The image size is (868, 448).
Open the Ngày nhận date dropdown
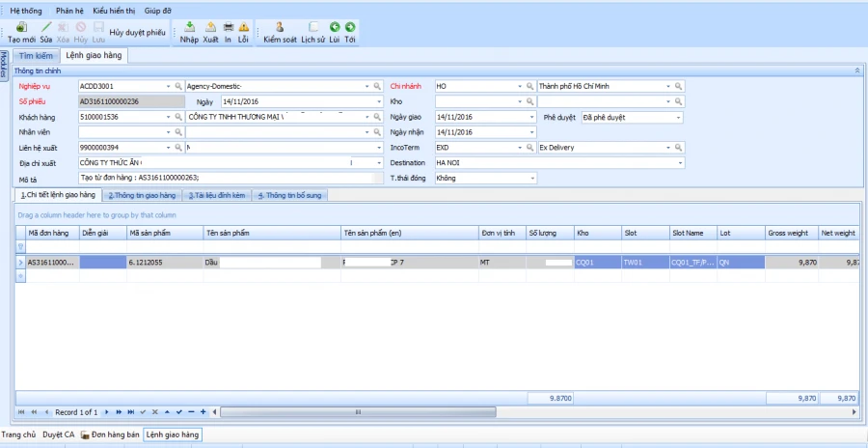pyautogui.click(x=532, y=132)
